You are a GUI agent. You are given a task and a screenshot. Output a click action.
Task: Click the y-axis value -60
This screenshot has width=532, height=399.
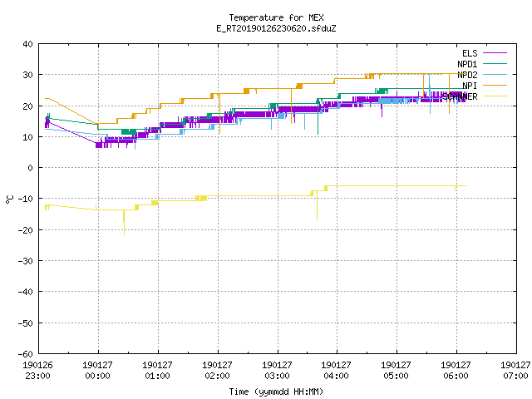click(26, 354)
